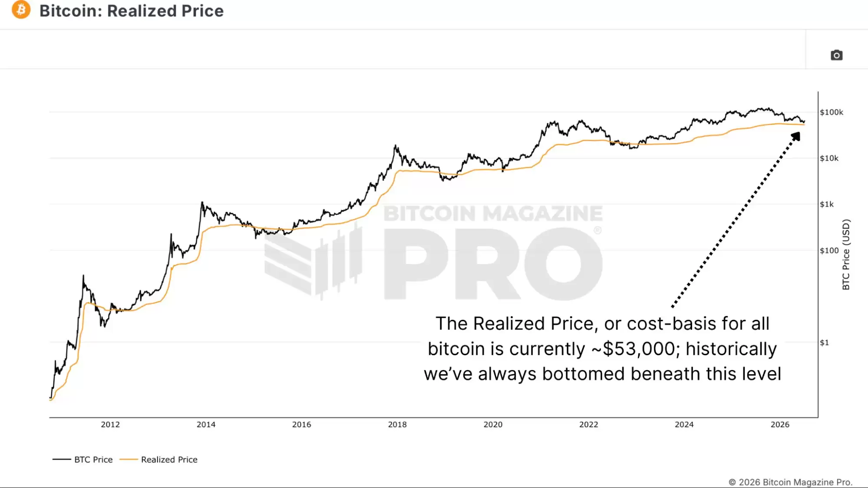868x488 pixels.
Task: Click the $10k y-axis tick label
Action: pyautogui.click(x=829, y=158)
